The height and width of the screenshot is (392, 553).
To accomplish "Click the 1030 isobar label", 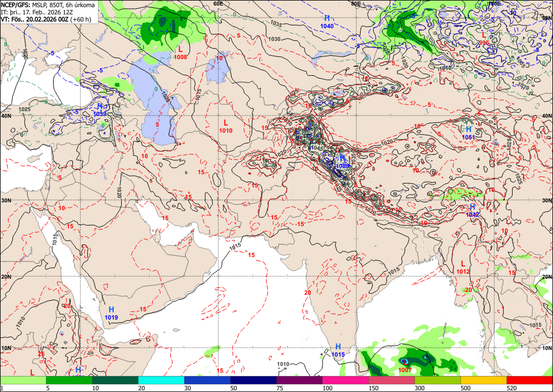I will pos(274,39).
